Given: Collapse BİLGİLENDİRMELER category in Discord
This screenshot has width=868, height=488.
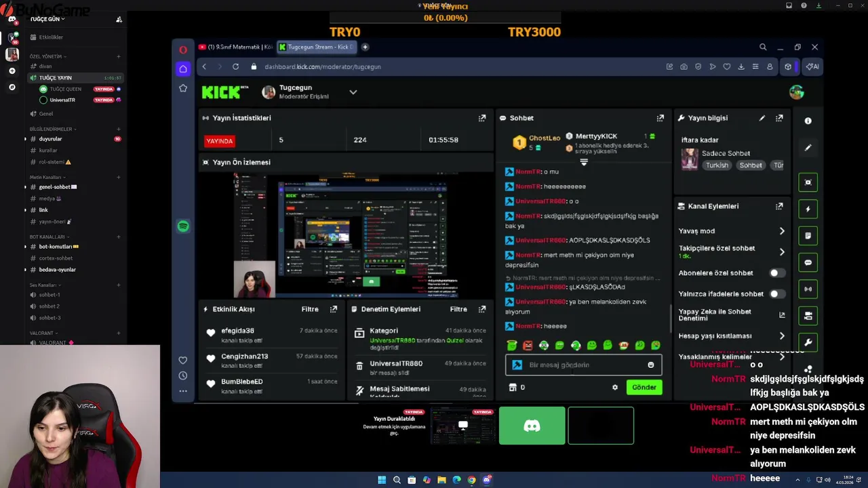Looking at the screenshot, I should (52, 129).
